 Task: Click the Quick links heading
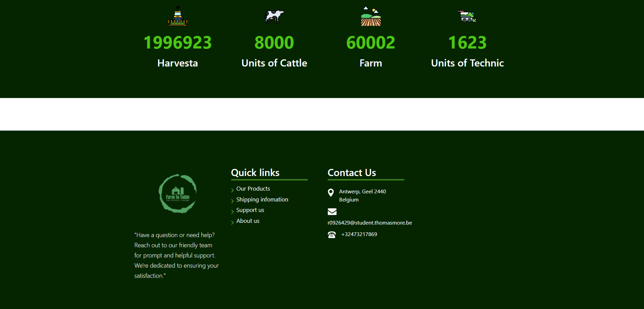pyautogui.click(x=255, y=173)
